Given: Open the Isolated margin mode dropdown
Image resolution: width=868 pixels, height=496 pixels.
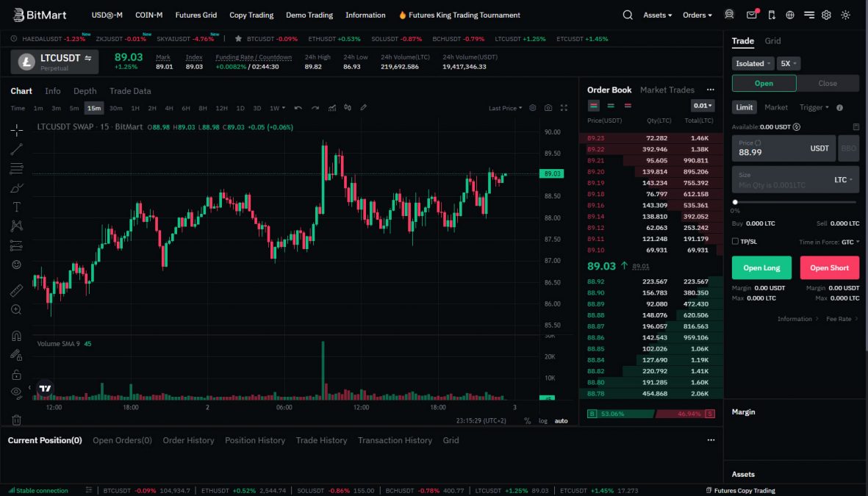Looking at the screenshot, I should click(753, 64).
